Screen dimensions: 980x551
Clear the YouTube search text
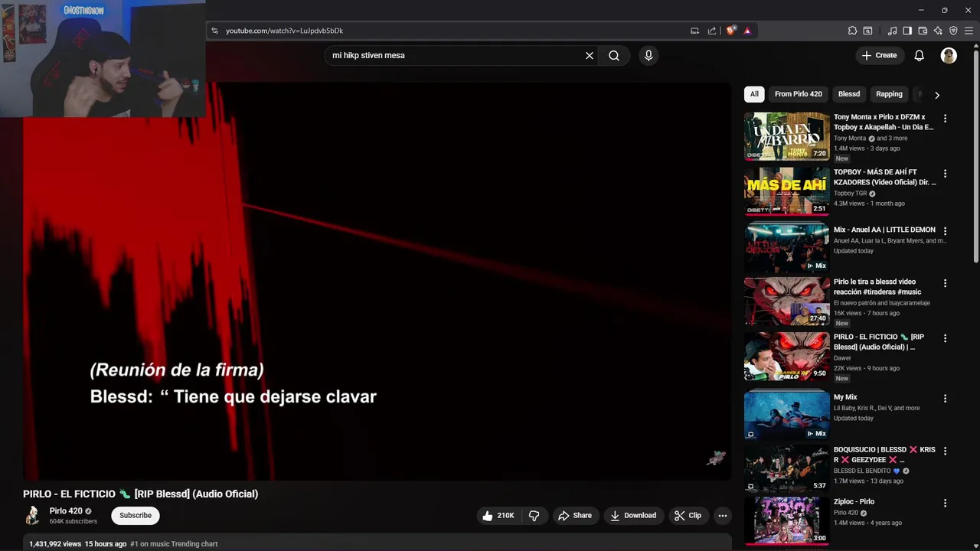click(x=590, y=55)
